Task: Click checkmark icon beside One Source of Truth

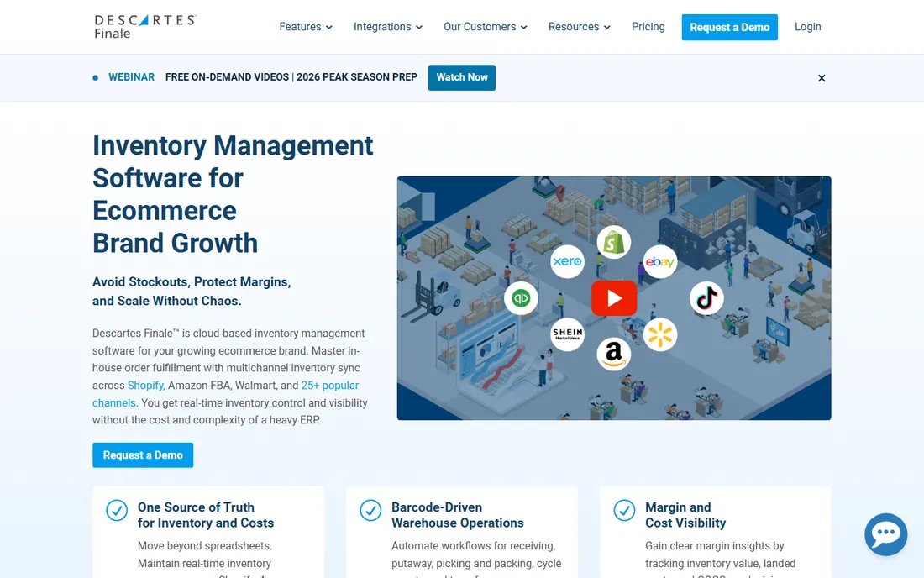Action: [117, 510]
